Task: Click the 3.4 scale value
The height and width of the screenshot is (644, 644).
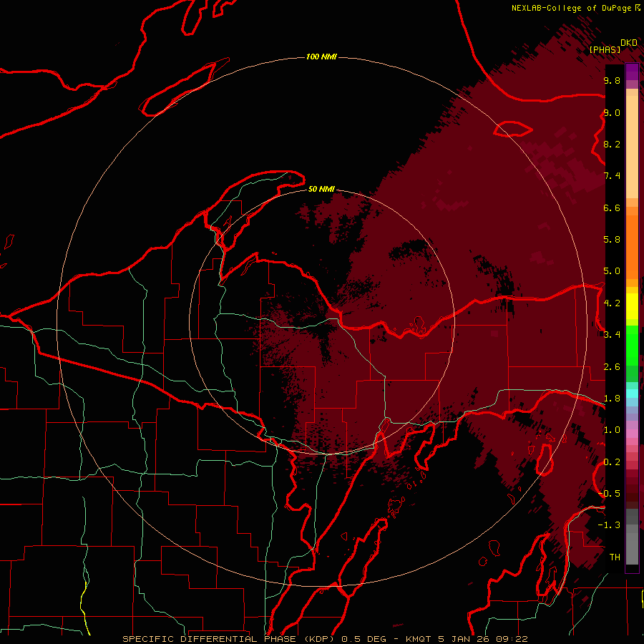Action: 612,335
